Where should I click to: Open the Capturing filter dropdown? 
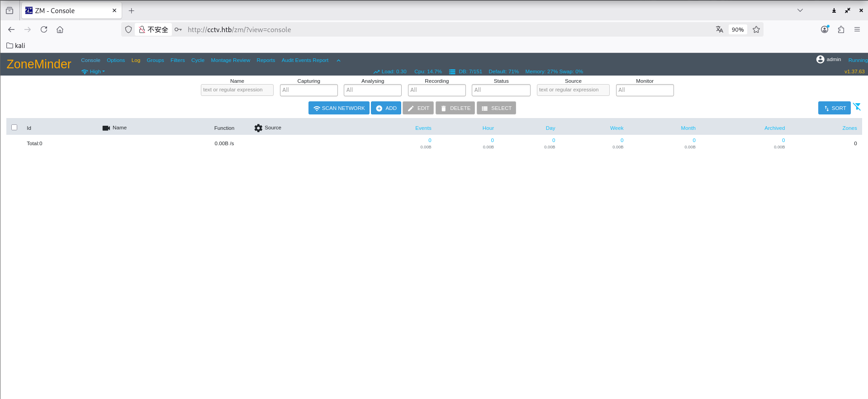308,90
